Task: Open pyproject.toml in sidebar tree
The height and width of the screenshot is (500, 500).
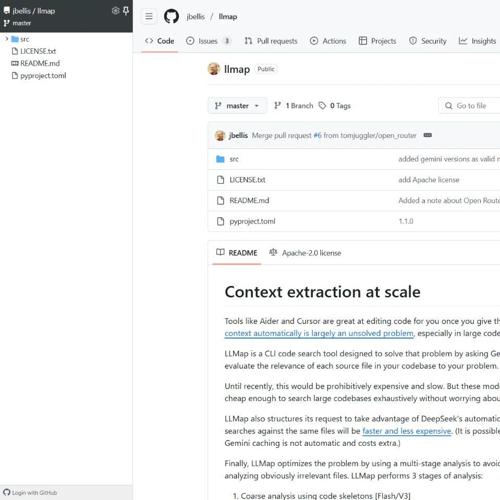Action: click(43, 76)
